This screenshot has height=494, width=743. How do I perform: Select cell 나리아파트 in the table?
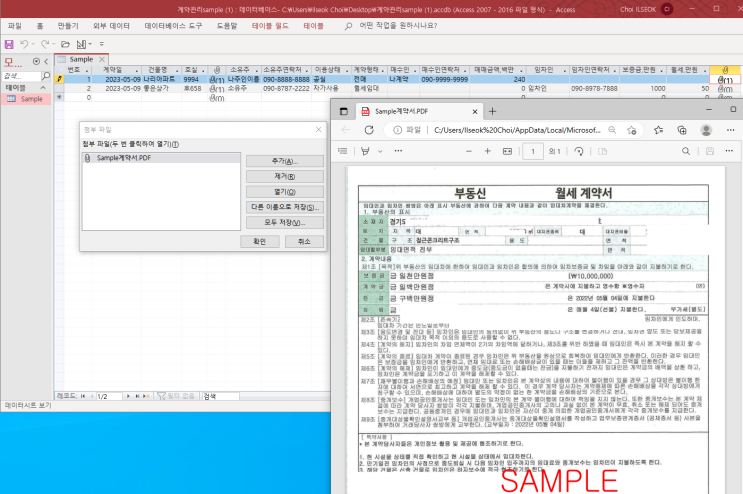pyautogui.click(x=161, y=79)
